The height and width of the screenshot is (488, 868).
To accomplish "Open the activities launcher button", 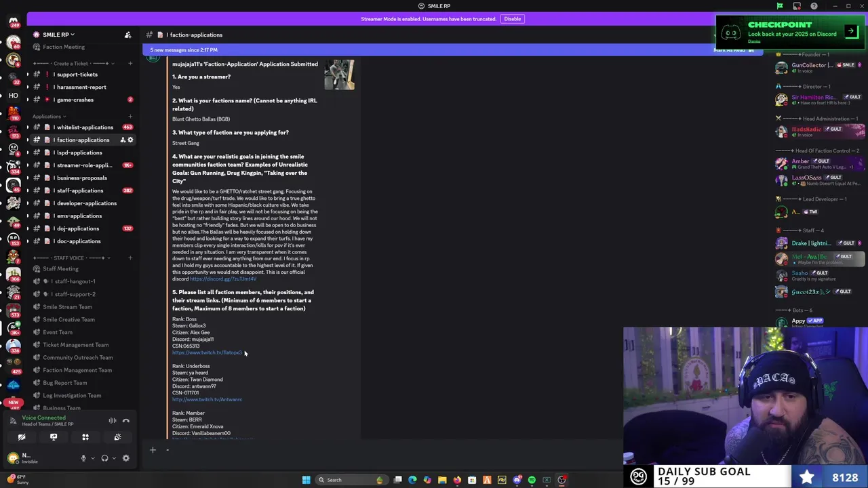I will [85, 437].
